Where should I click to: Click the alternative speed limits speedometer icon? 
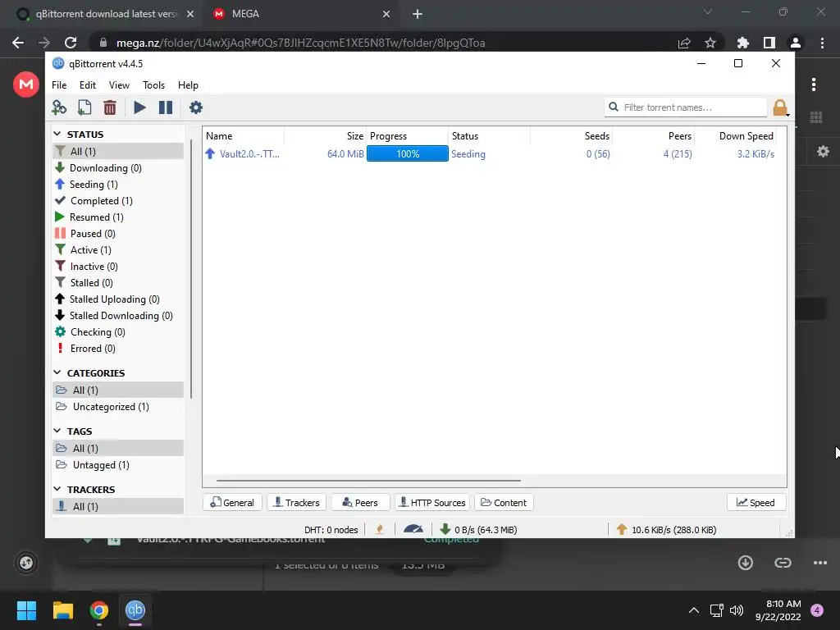(x=413, y=529)
